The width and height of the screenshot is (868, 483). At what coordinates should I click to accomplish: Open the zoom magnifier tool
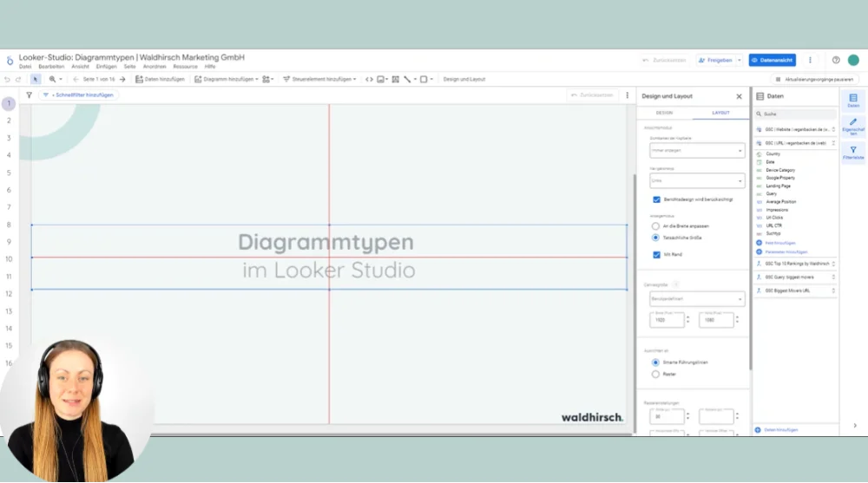coord(53,79)
